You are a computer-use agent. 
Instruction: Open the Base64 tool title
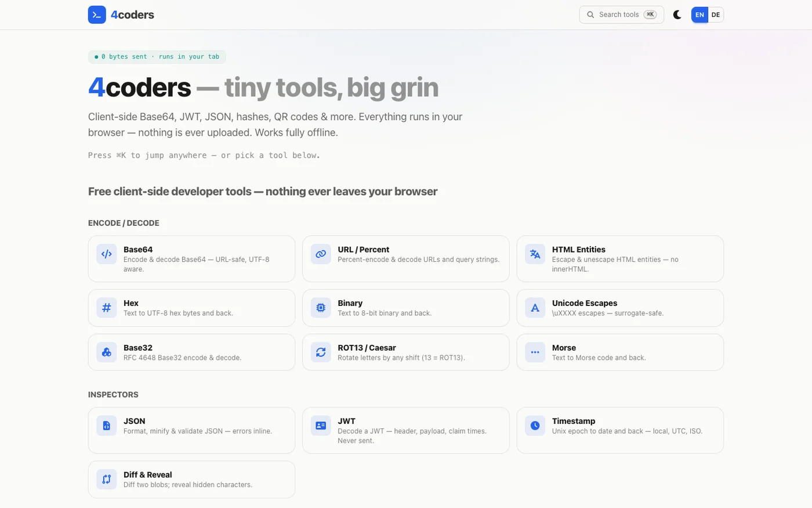click(138, 250)
